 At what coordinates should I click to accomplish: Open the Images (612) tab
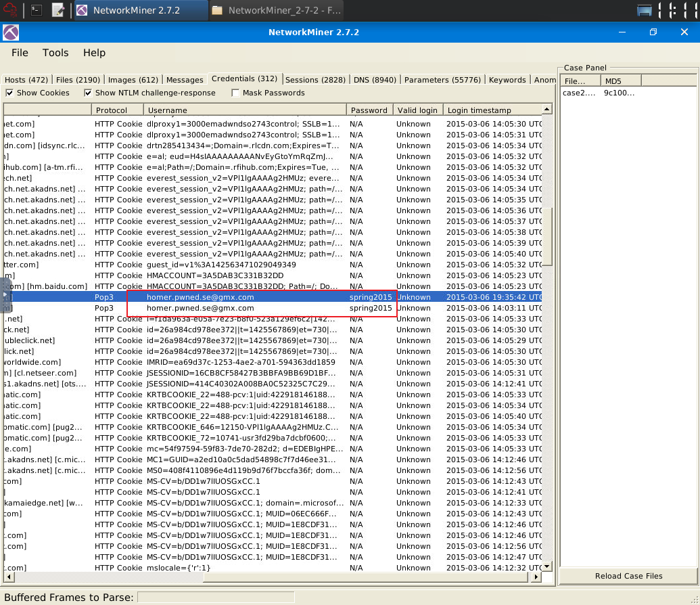[133, 80]
